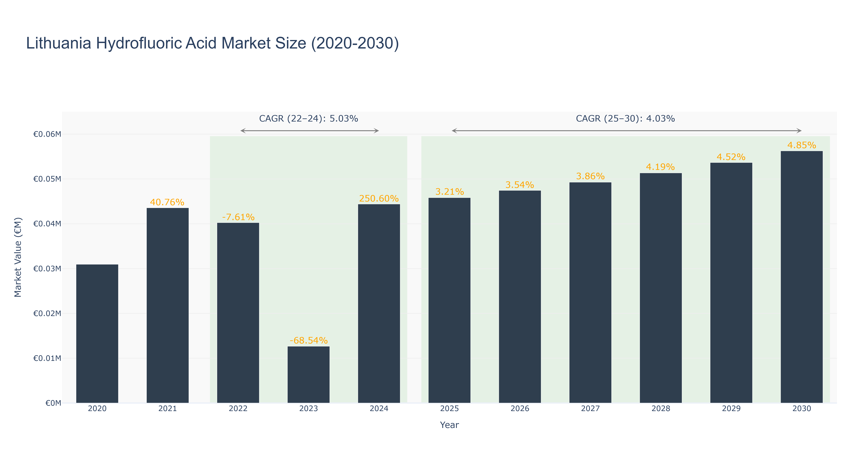This screenshot has height=465, width=868.
Task: Click the '€0M' y-axis tick label
Action: point(53,403)
